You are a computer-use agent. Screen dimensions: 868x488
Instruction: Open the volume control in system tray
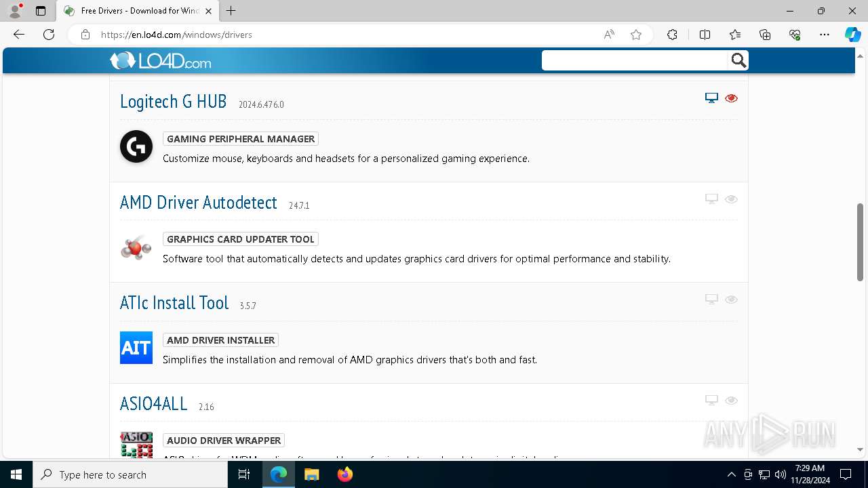pyautogui.click(x=780, y=474)
